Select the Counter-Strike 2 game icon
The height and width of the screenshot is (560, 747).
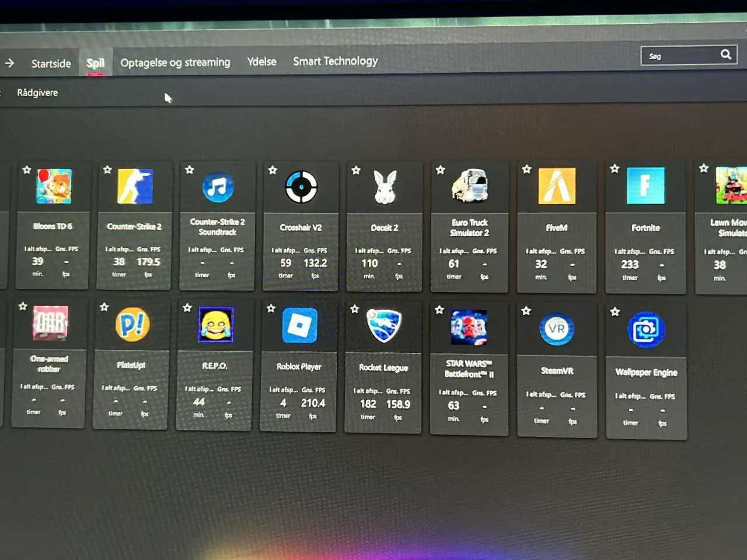[x=135, y=187]
